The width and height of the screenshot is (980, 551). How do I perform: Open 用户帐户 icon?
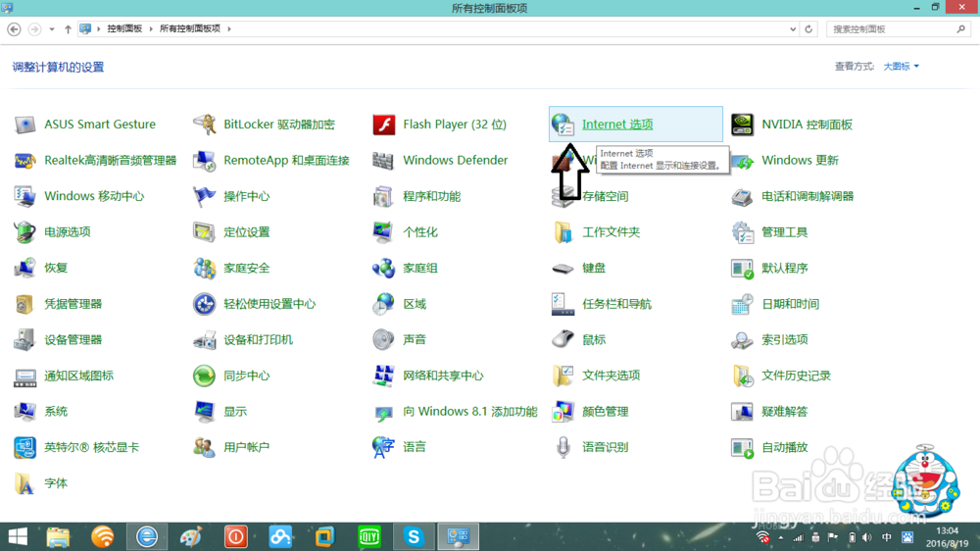tap(205, 447)
